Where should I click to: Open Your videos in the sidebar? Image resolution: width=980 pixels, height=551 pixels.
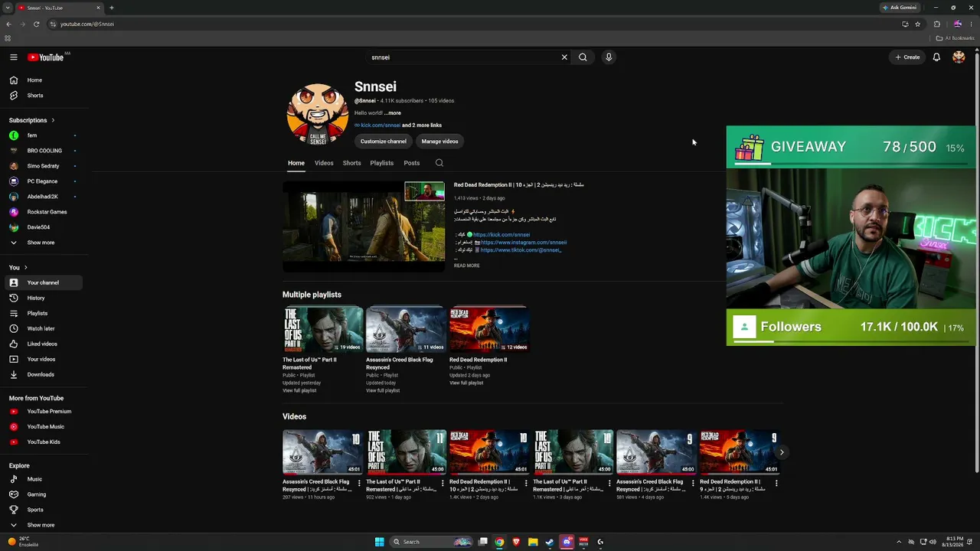tap(43, 359)
